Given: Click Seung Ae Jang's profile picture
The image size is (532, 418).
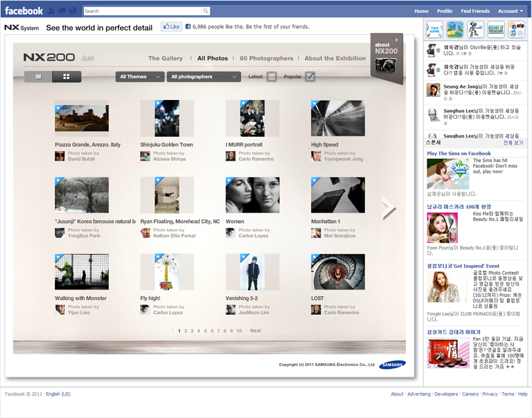Looking at the screenshot, I should (433, 90).
